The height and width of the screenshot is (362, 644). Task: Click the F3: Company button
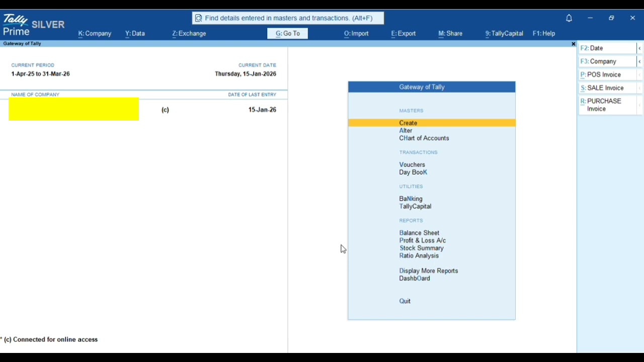(x=607, y=61)
